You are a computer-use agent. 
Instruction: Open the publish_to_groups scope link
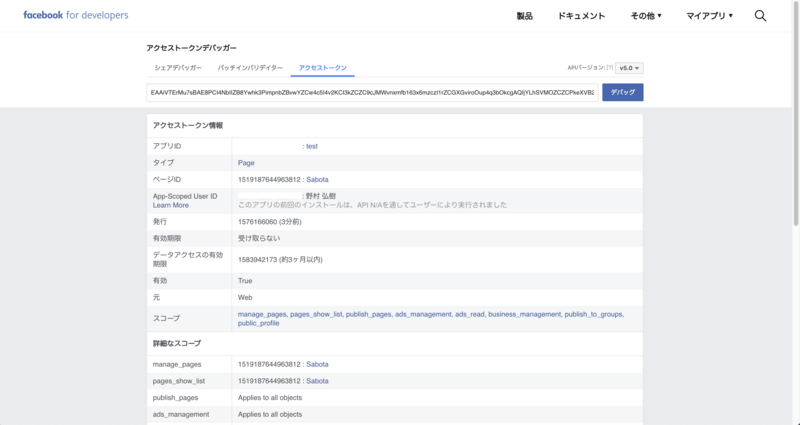point(593,314)
